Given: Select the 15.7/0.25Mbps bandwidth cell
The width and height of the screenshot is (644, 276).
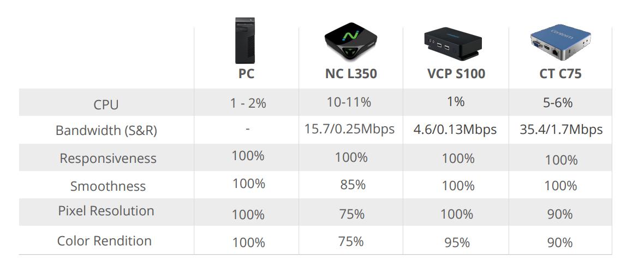Looking at the screenshot, I should point(349,129).
